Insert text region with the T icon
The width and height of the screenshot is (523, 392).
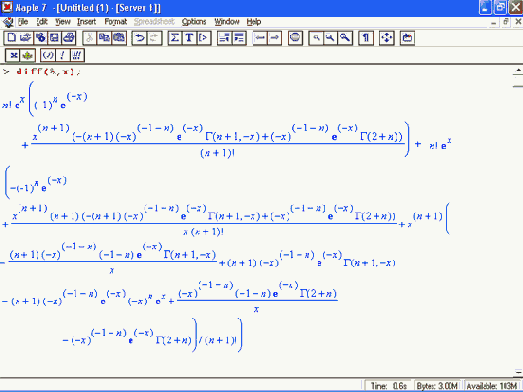point(189,38)
